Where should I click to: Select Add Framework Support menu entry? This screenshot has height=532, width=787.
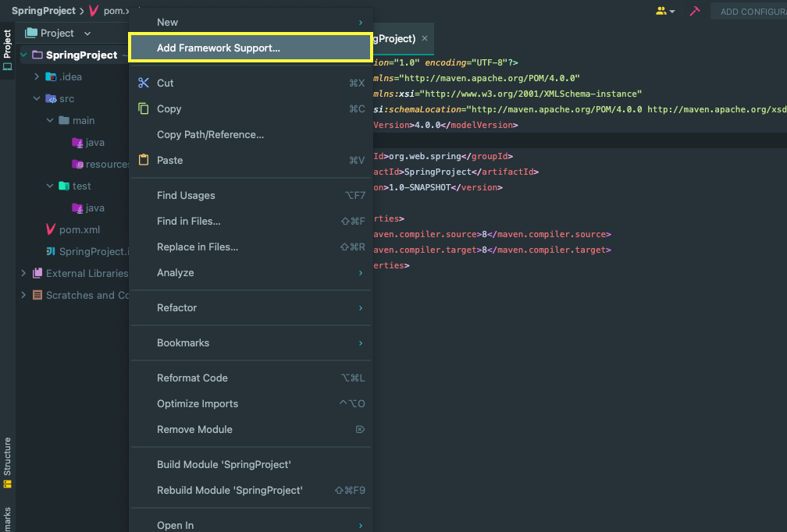tap(250, 48)
